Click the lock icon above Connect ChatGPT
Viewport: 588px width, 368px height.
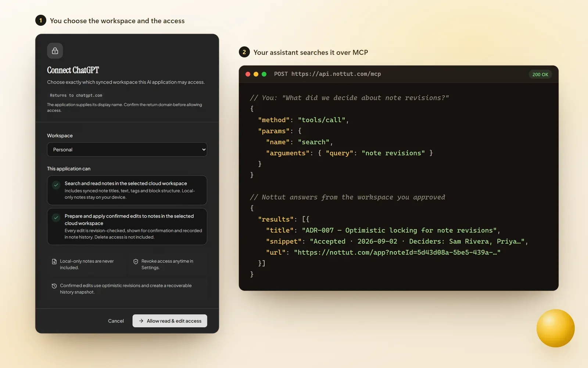click(55, 51)
